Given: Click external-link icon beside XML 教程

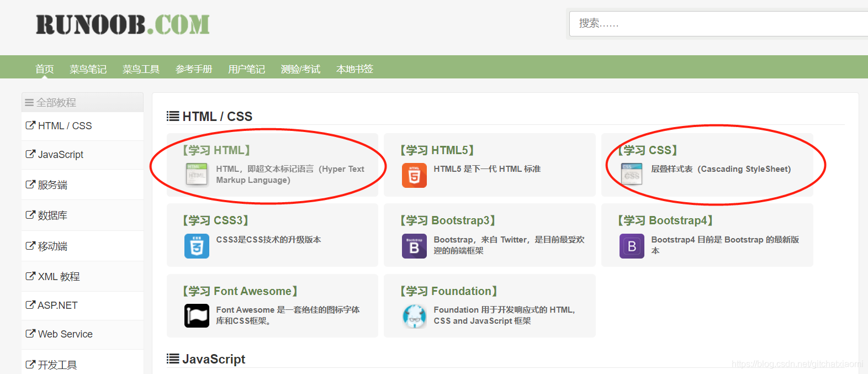Looking at the screenshot, I should (30, 276).
